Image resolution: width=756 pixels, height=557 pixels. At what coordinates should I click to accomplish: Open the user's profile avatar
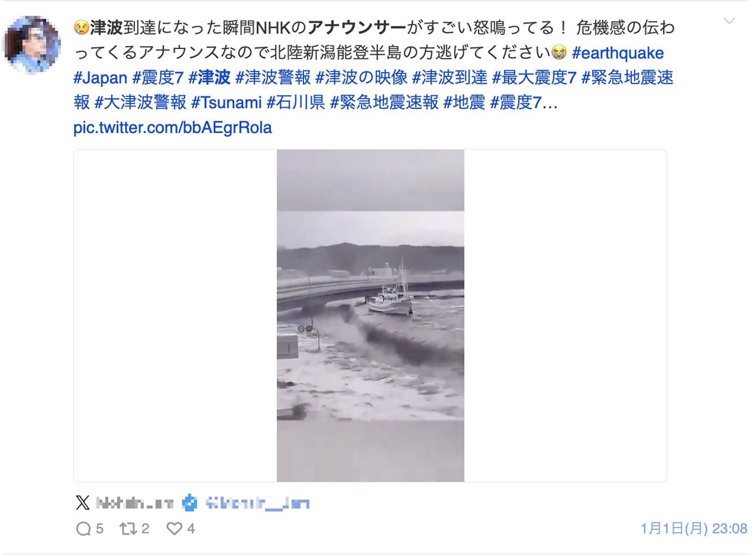pos(32,45)
